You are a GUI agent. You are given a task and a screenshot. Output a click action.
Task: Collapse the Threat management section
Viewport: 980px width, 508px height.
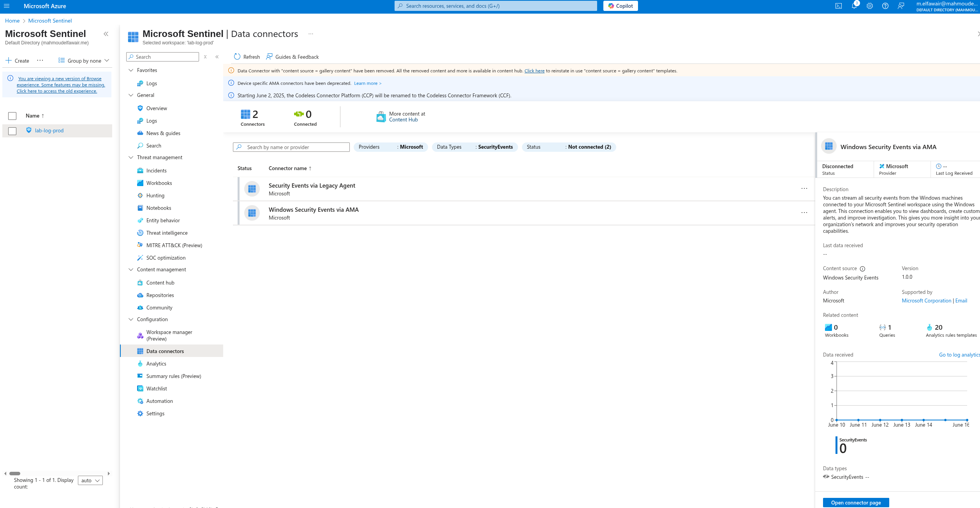131,157
